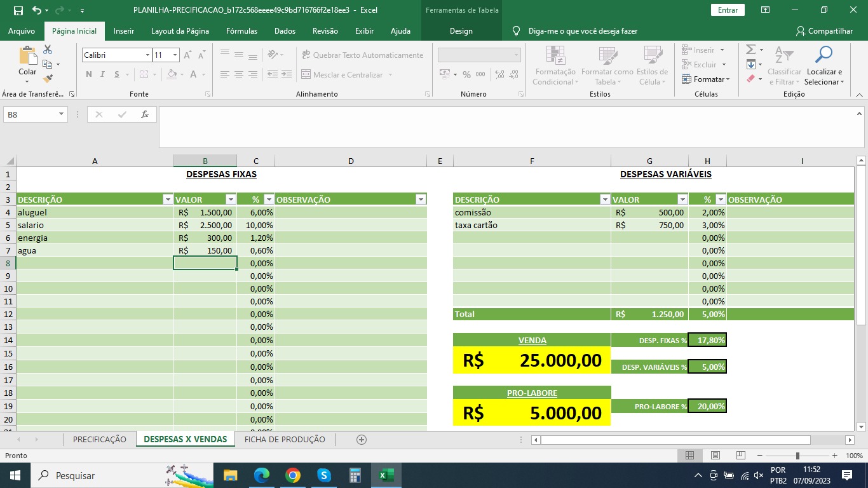Image resolution: width=868 pixels, height=488 pixels.
Task: Open the number format dropdown
Action: (516, 55)
